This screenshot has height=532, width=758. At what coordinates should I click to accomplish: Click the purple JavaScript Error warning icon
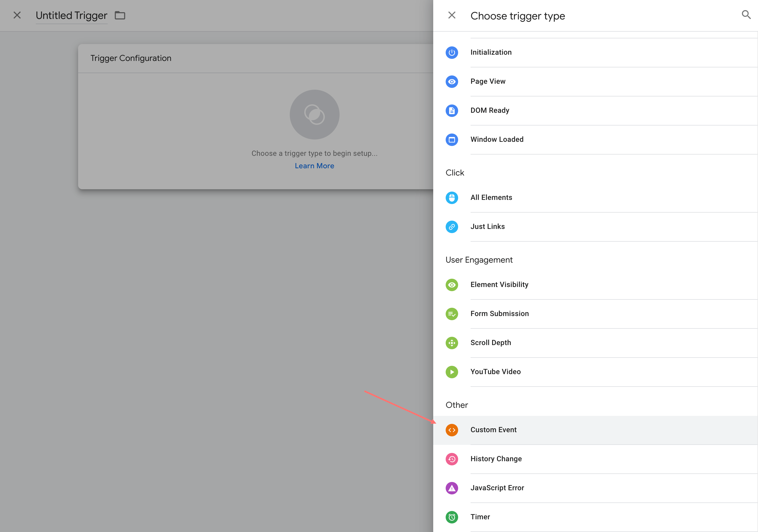[x=452, y=488]
